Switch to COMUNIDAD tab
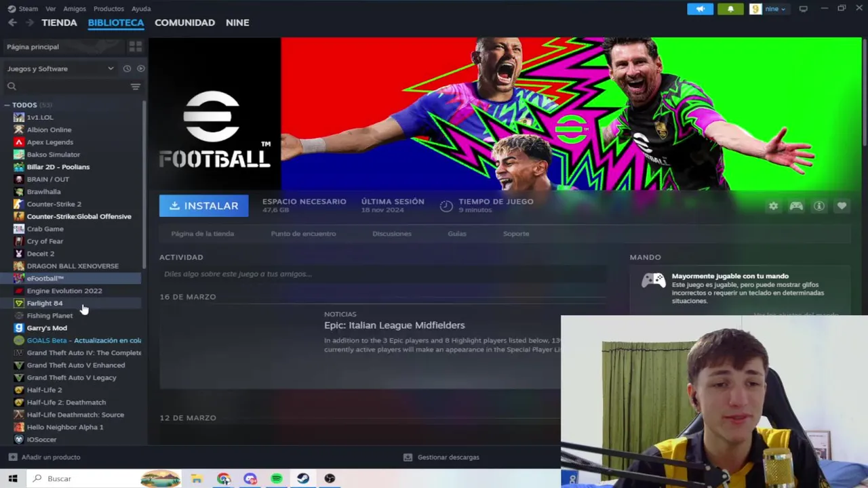The width and height of the screenshot is (868, 488). tap(184, 22)
